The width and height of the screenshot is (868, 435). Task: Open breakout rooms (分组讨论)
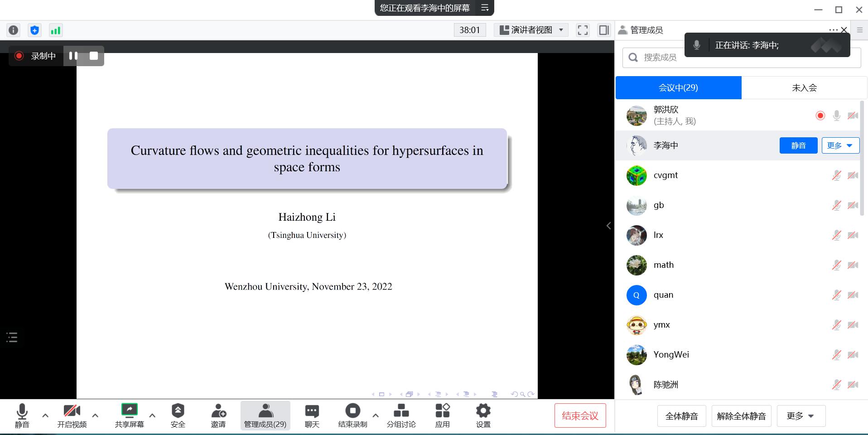click(x=401, y=416)
